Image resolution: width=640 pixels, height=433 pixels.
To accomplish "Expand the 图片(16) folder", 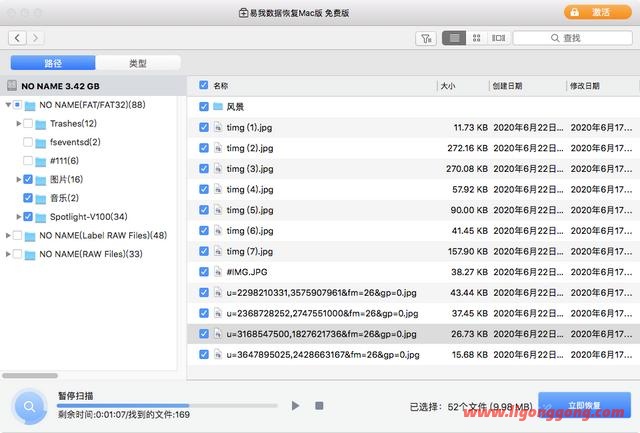I will coord(18,179).
